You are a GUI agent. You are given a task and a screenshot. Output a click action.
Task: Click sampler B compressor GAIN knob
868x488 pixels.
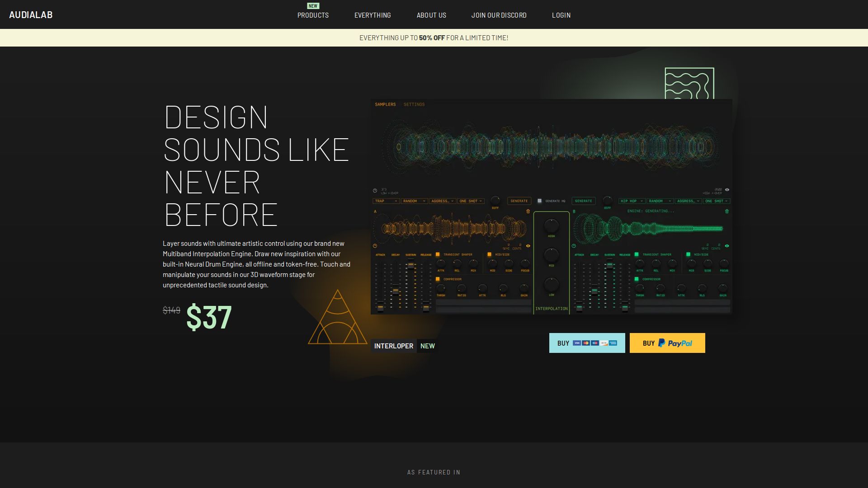(723, 288)
